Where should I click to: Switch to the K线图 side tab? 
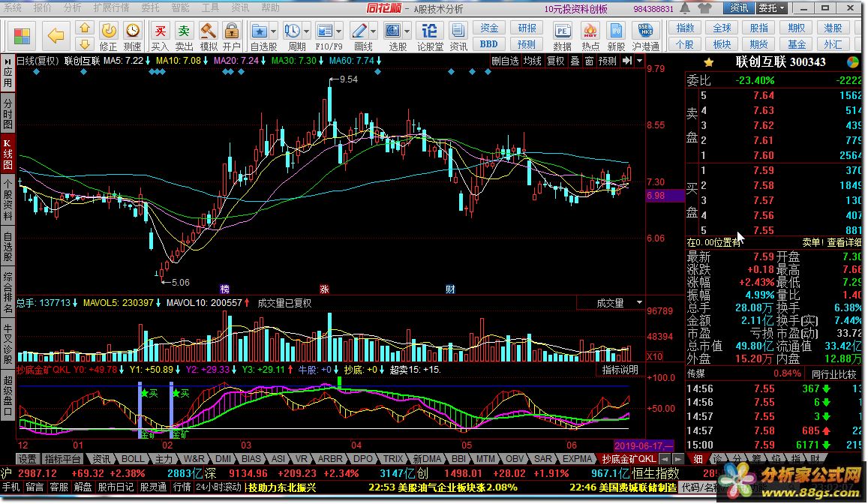pyautogui.click(x=8, y=154)
